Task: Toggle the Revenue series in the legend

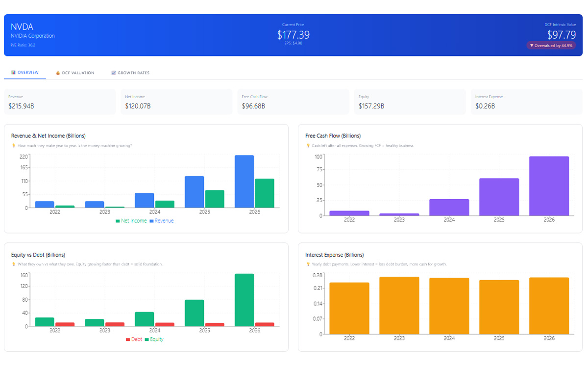Action: (x=164, y=220)
